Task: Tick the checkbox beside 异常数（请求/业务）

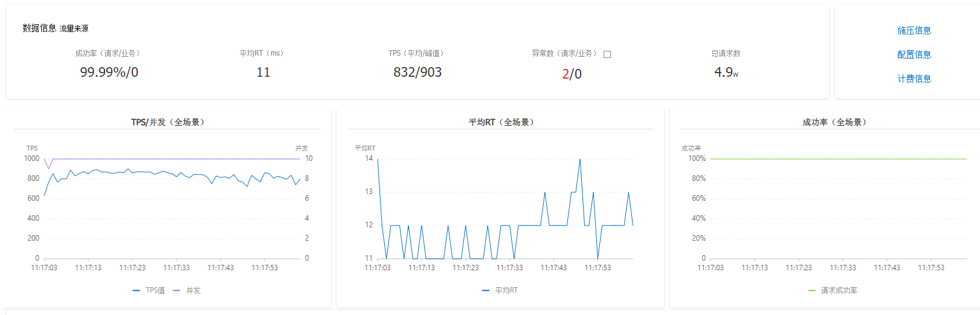Action: pos(607,54)
